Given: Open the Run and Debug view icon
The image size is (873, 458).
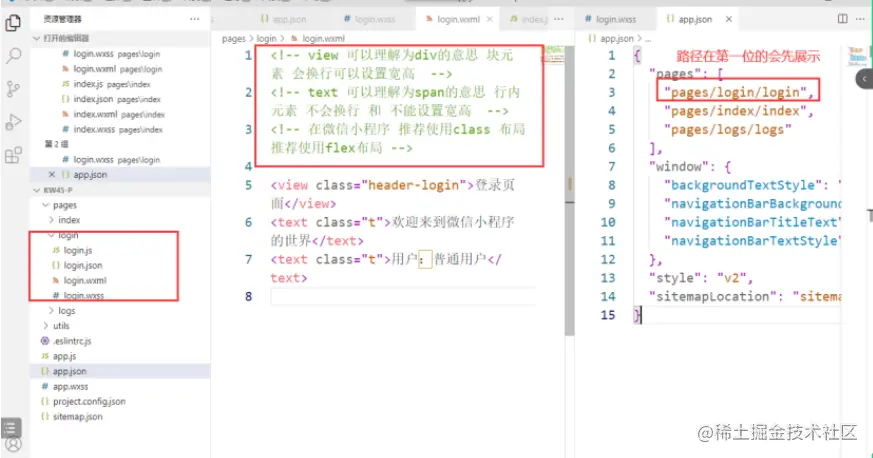Looking at the screenshot, I should pyautogui.click(x=13, y=122).
